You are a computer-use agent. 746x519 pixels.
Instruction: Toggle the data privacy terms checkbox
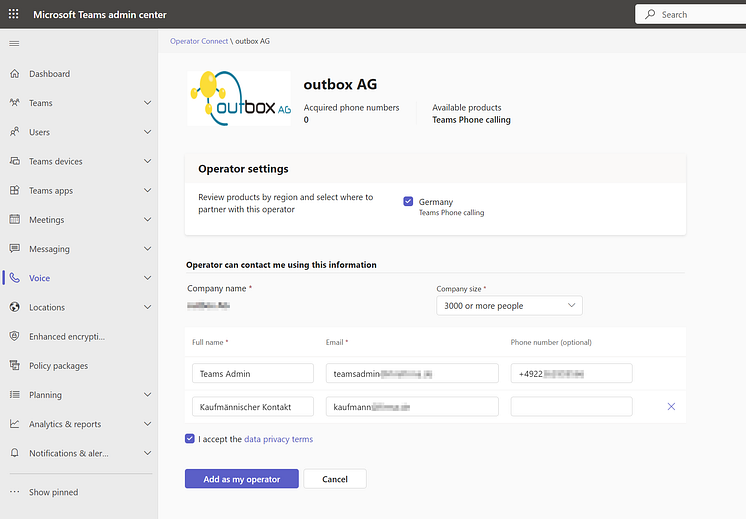coord(190,439)
